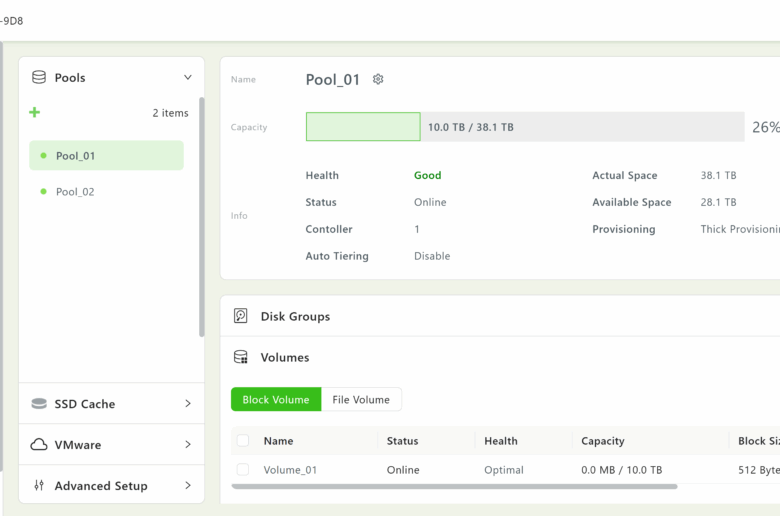Collapse the Pools section chevron

(187, 77)
